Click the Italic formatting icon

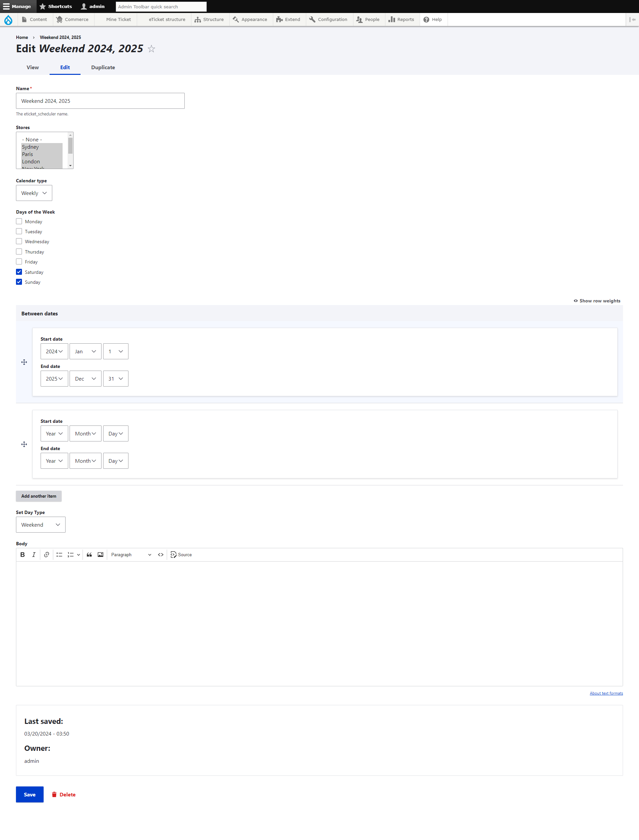click(x=34, y=555)
